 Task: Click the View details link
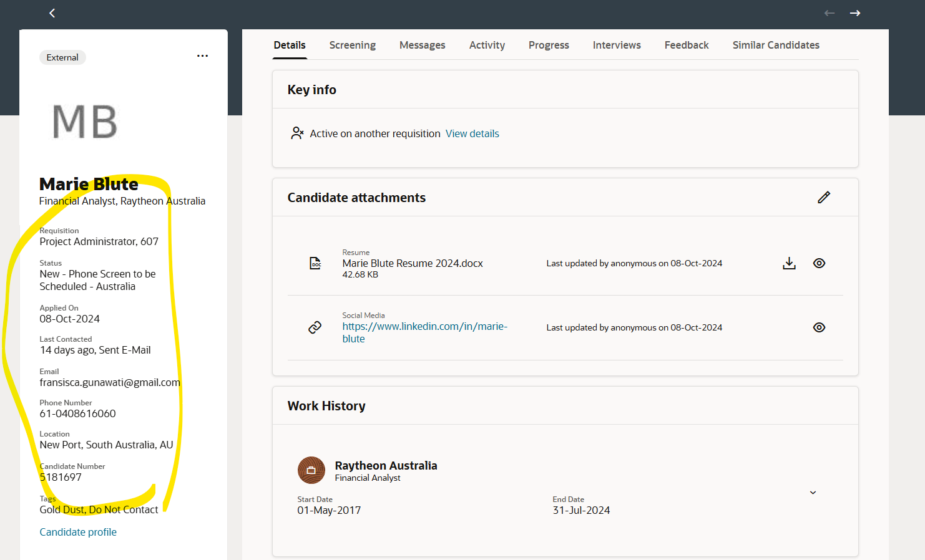coord(472,133)
